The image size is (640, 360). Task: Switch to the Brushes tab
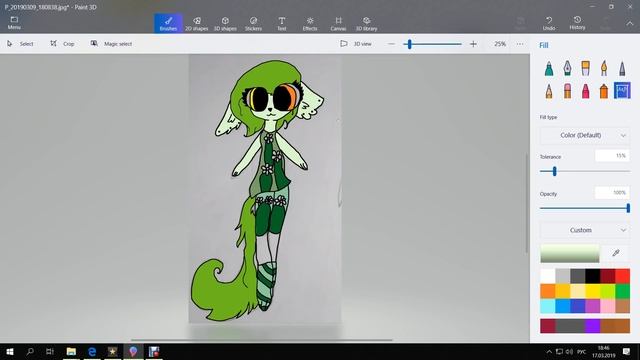point(168,23)
